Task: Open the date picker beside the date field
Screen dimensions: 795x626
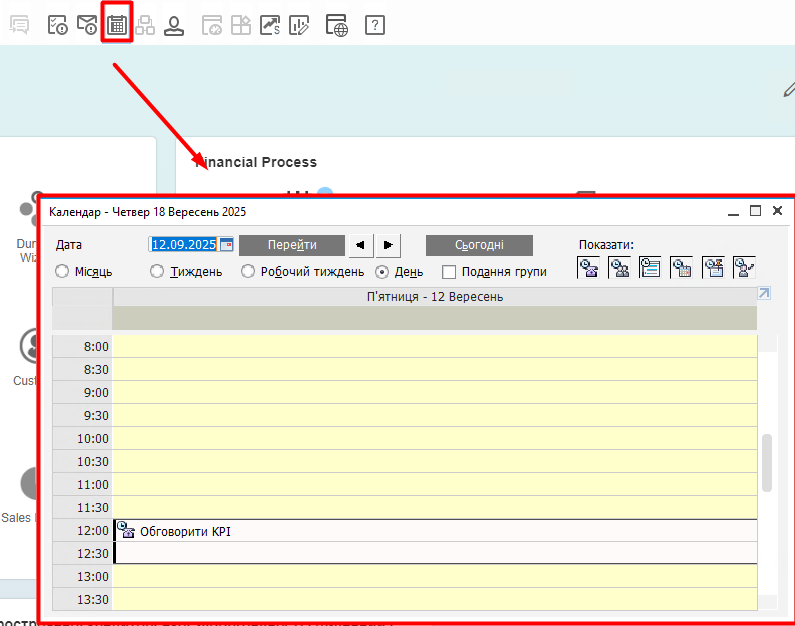Action: (x=227, y=245)
